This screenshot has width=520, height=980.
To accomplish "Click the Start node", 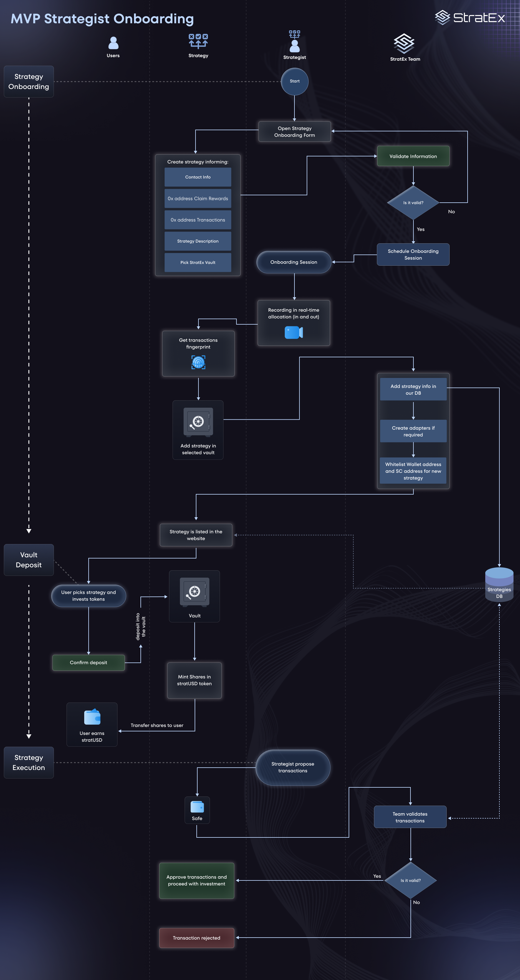I will [x=294, y=81].
